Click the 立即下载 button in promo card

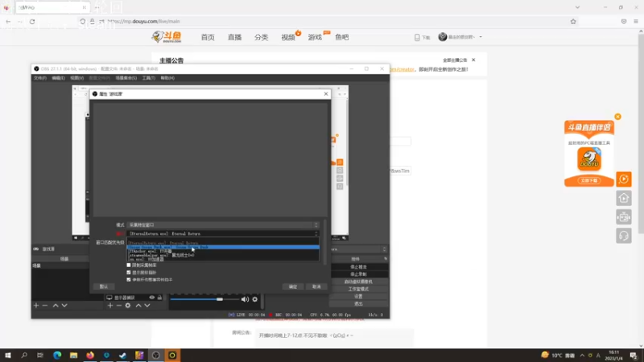[x=589, y=180]
